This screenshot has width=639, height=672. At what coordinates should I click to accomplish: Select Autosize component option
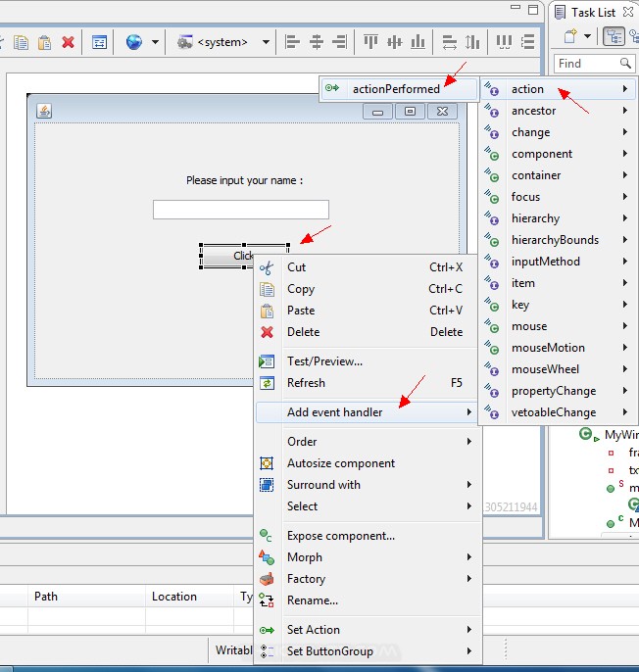(341, 463)
